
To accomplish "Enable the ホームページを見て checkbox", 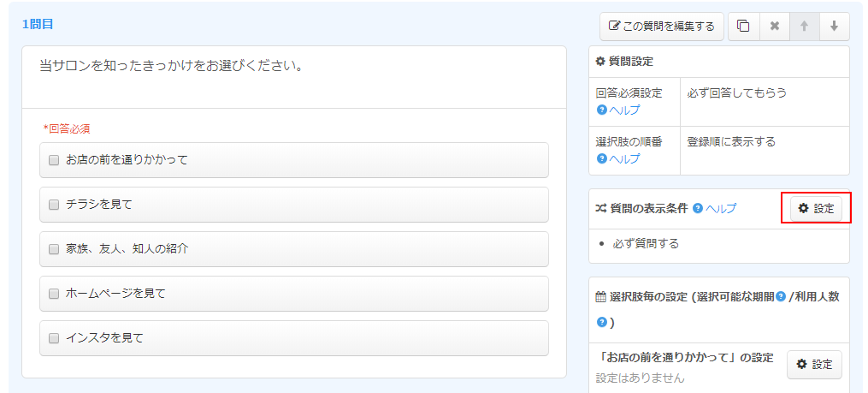I will tap(54, 294).
